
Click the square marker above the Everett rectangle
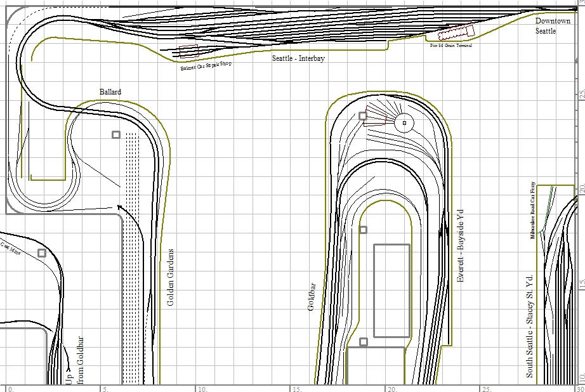click(x=363, y=230)
